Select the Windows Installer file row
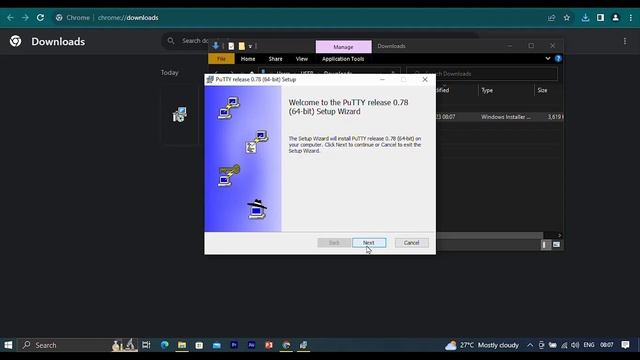Viewport: 640px width, 360px height. [500, 117]
